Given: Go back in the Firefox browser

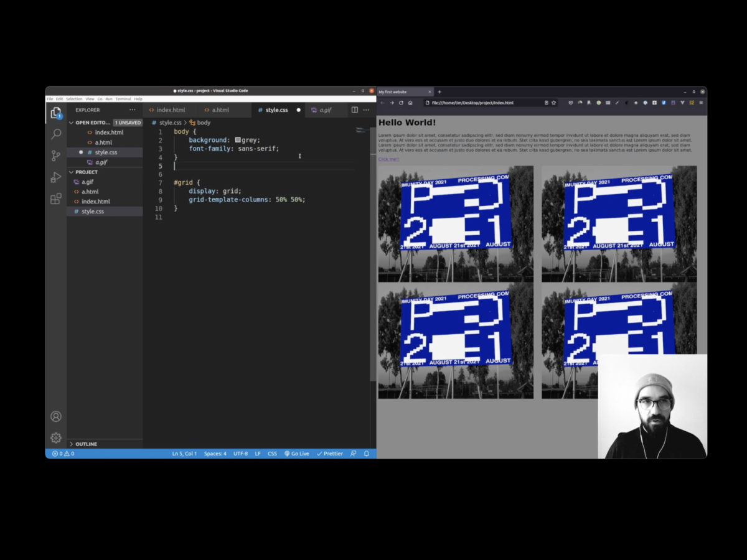Looking at the screenshot, I should pos(382,103).
